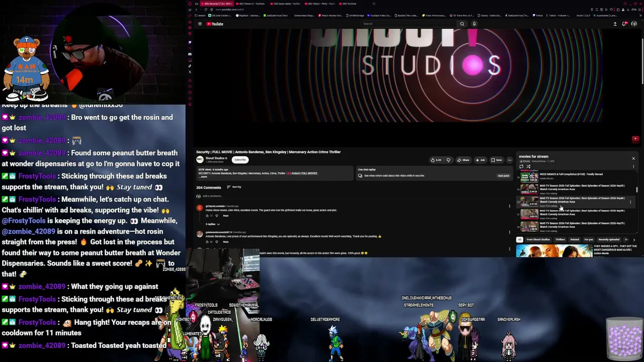Open more actions ellipsis beside Save
The width and height of the screenshot is (644, 362).
(509, 160)
